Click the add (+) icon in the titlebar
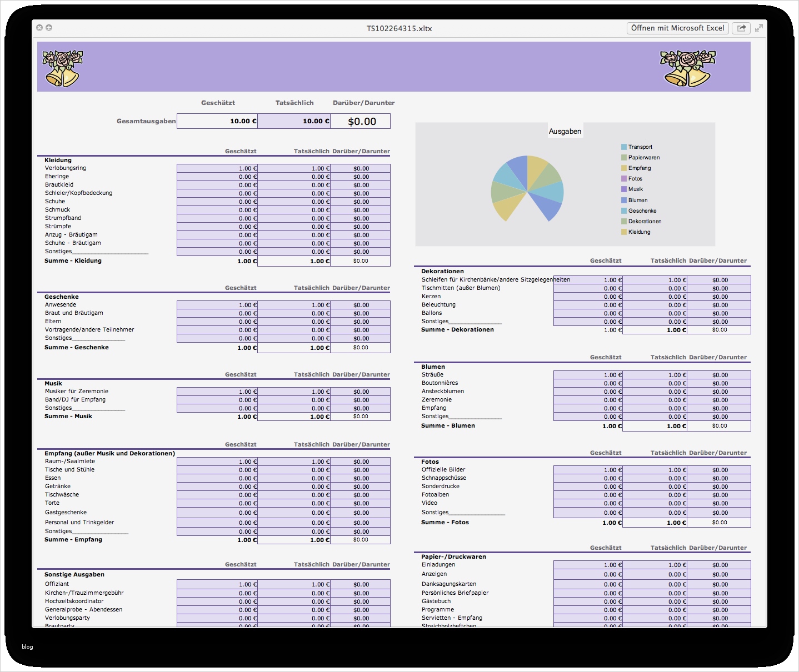Image resolution: width=799 pixels, height=672 pixels. click(50, 27)
